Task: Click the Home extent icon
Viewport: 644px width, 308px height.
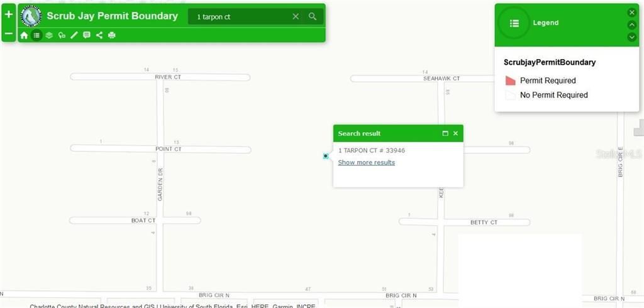Action: [24, 35]
